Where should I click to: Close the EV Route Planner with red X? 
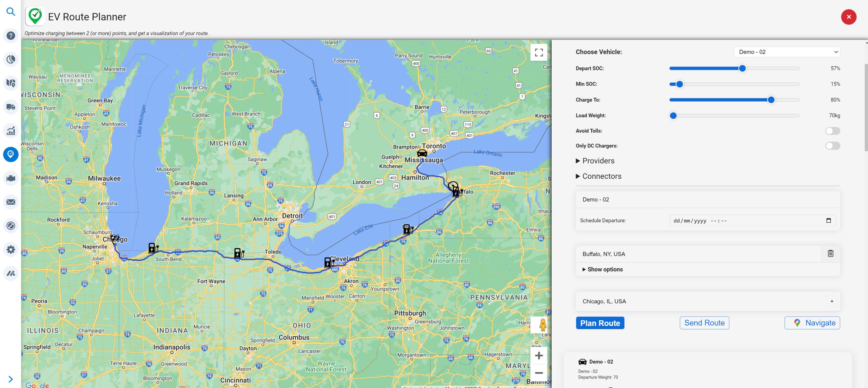click(x=849, y=17)
